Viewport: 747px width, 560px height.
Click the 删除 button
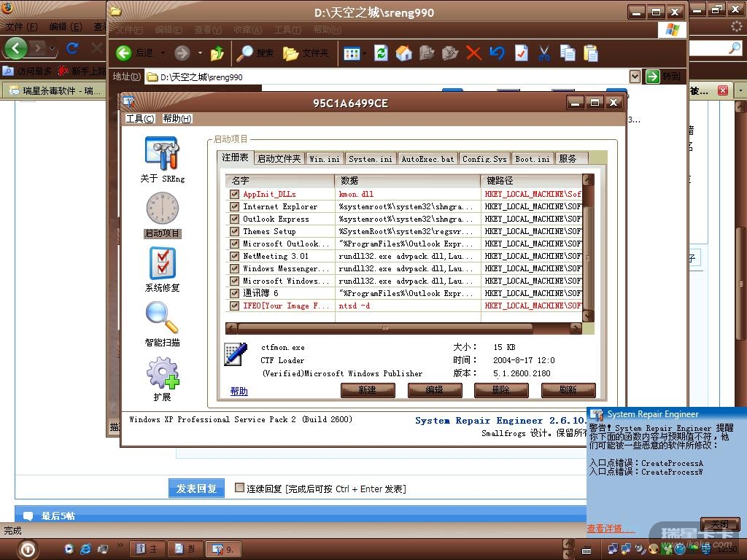(501, 390)
